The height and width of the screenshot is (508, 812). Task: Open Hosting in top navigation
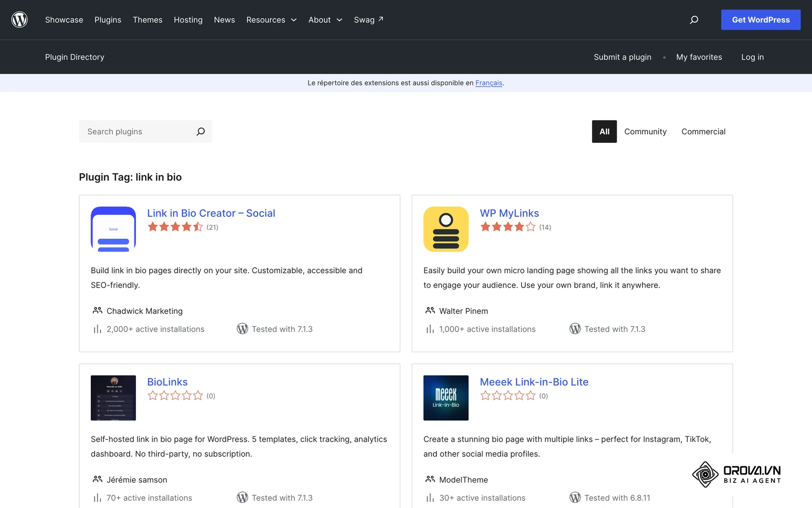tap(188, 20)
